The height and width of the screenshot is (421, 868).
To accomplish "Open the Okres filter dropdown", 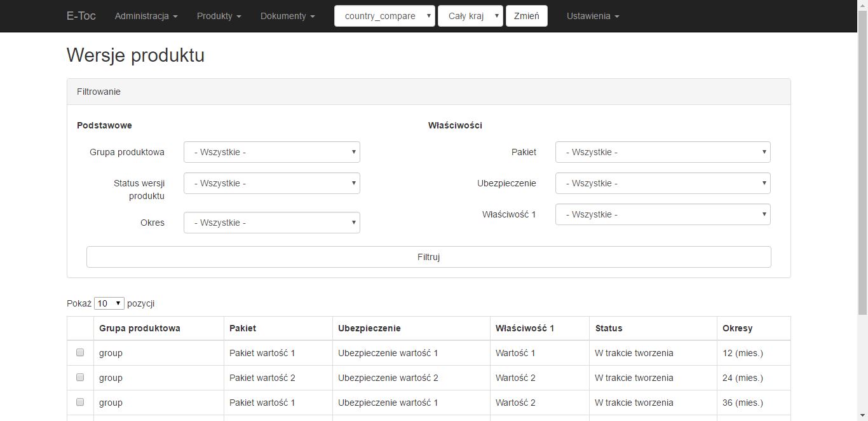I will pyautogui.click(x=272, y=223).
